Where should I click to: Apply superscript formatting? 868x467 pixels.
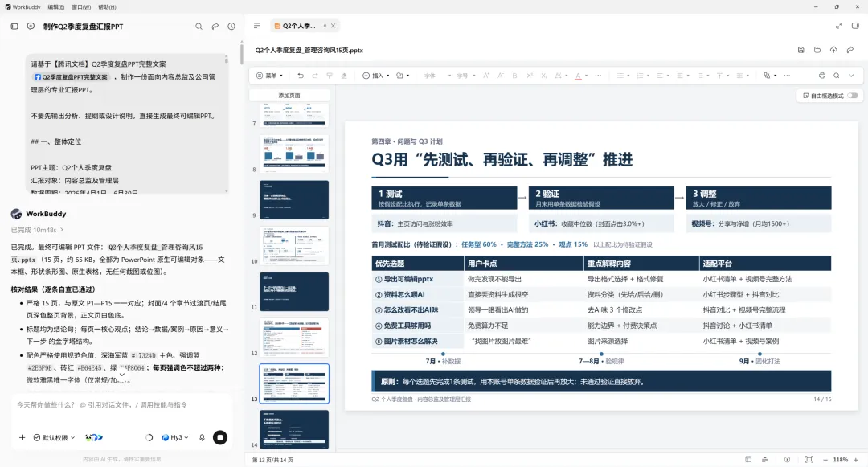click(x=529, y=76)
